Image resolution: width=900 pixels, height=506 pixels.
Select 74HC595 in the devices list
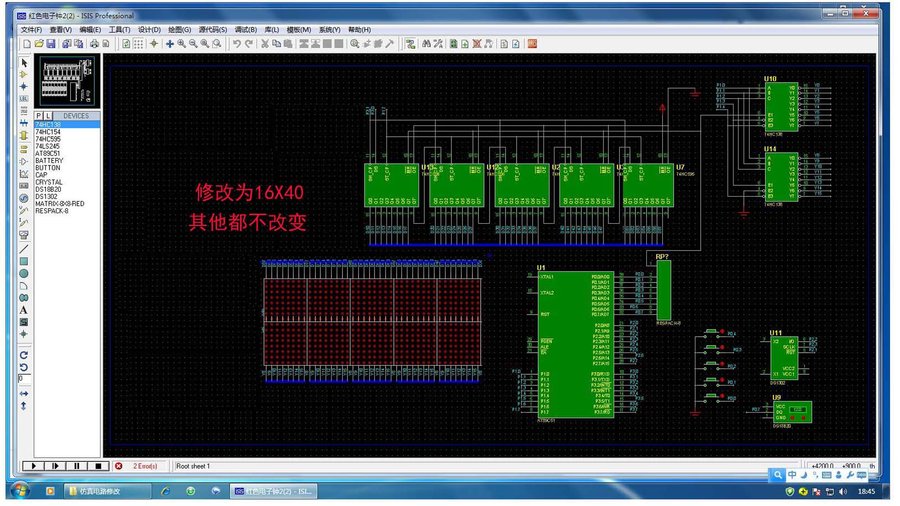[50, 138]
